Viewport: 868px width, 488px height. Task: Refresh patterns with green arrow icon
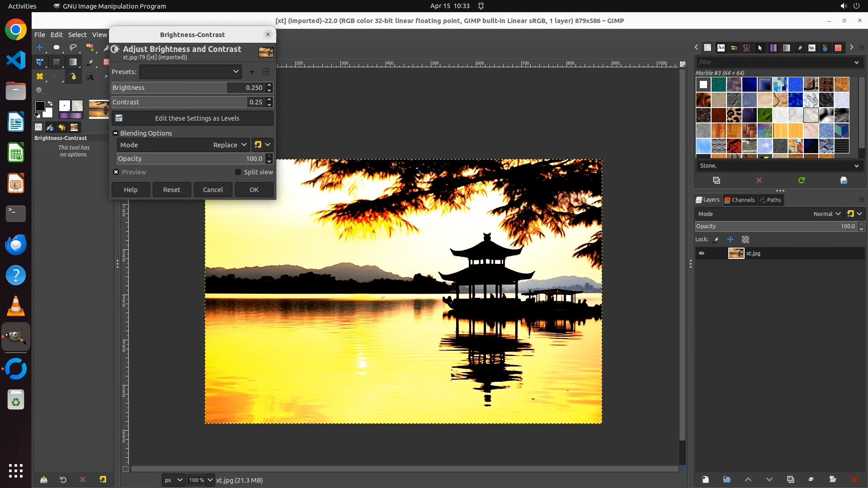pyautogui.click(x=802, y=180)
